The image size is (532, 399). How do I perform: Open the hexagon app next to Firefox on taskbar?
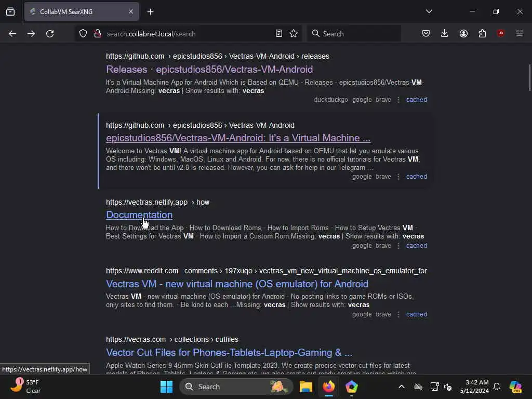point(352,387)
